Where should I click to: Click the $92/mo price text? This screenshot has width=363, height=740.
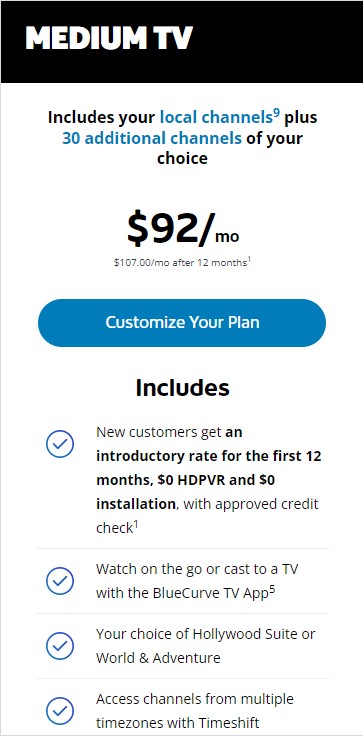pos(183,229)
